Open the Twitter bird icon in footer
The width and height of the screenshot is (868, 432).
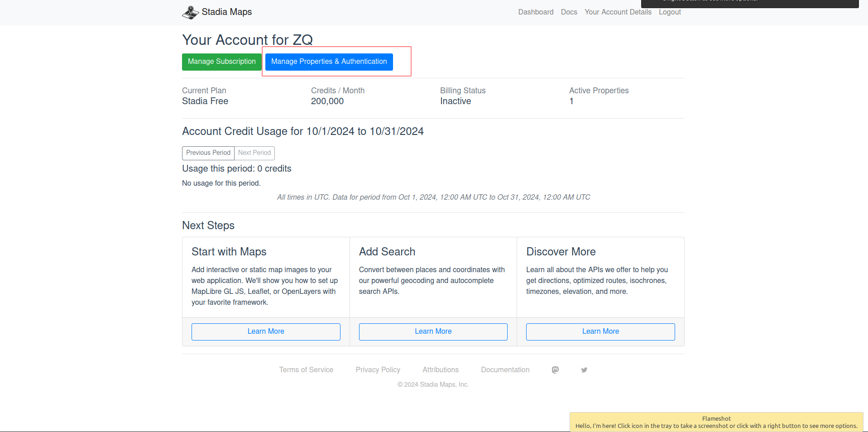584,370
